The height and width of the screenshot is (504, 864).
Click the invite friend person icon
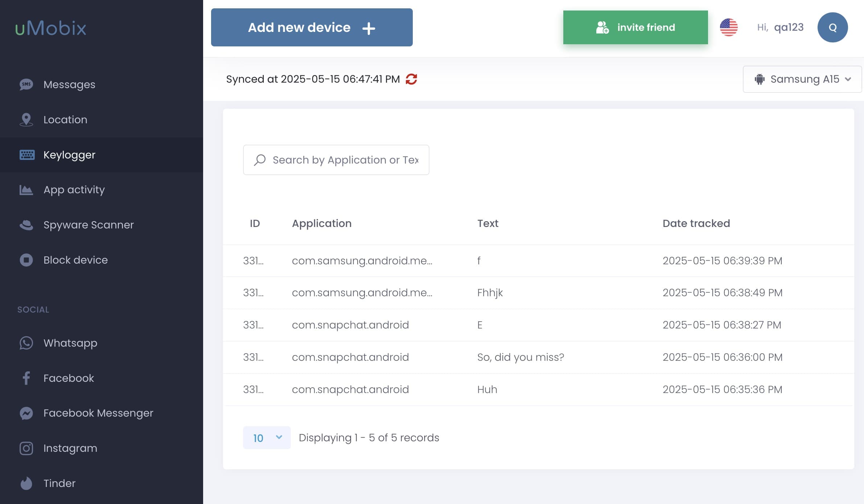[x=602, y=28]
